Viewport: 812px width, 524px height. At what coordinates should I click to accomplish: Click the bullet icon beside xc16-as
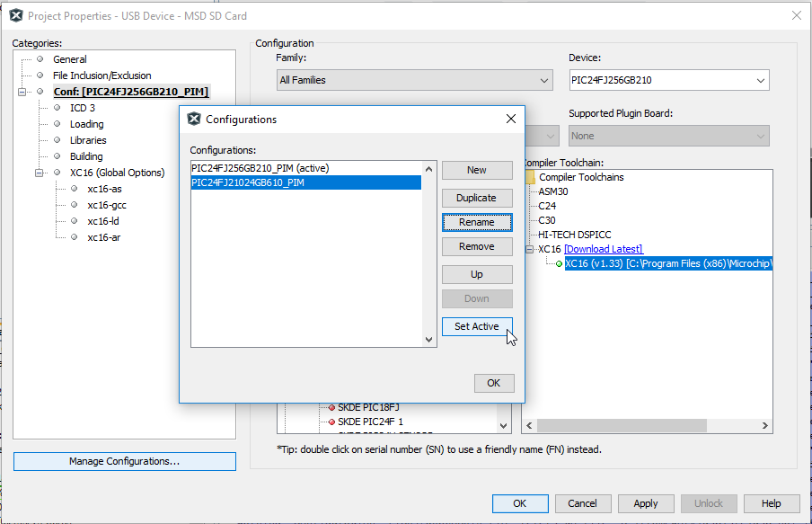coord(74,189)
